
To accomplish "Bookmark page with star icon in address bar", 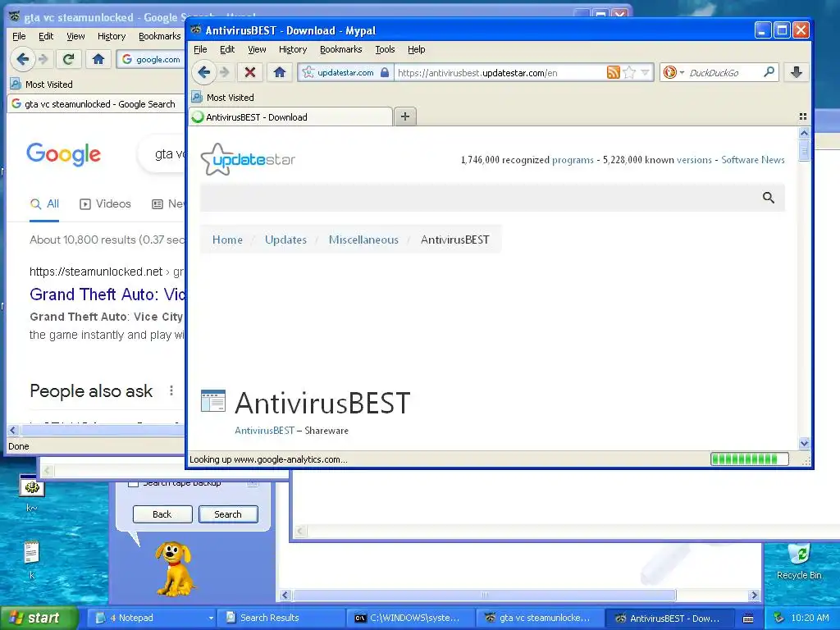I will tap(629, 72).
